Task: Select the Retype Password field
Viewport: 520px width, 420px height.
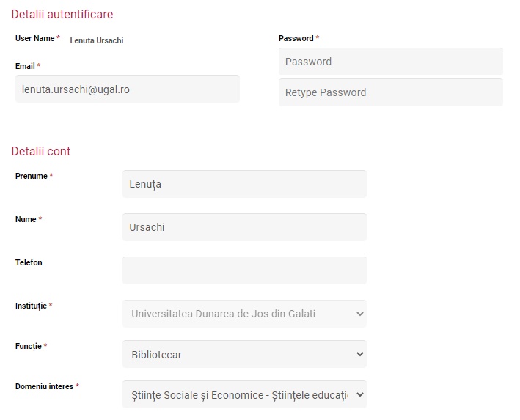Action: click(x=391, y=92)
